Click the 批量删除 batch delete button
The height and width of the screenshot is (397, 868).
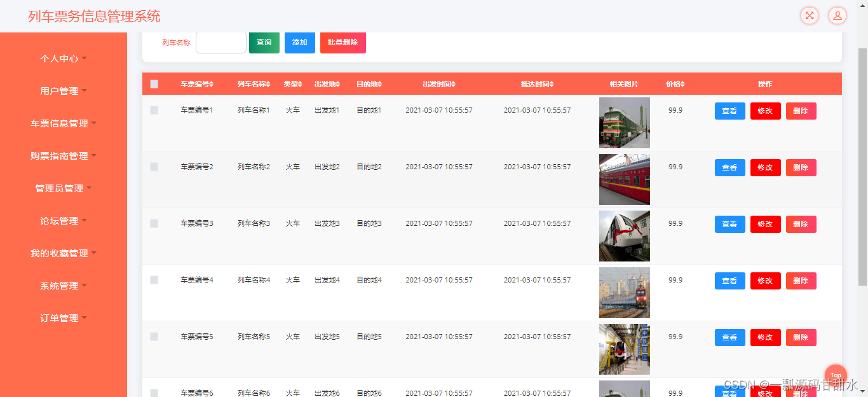click(343, 43)
